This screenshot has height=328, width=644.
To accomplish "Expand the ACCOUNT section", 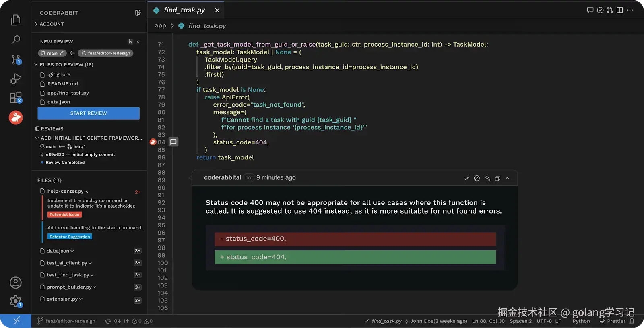I will (x=52, y=24).
